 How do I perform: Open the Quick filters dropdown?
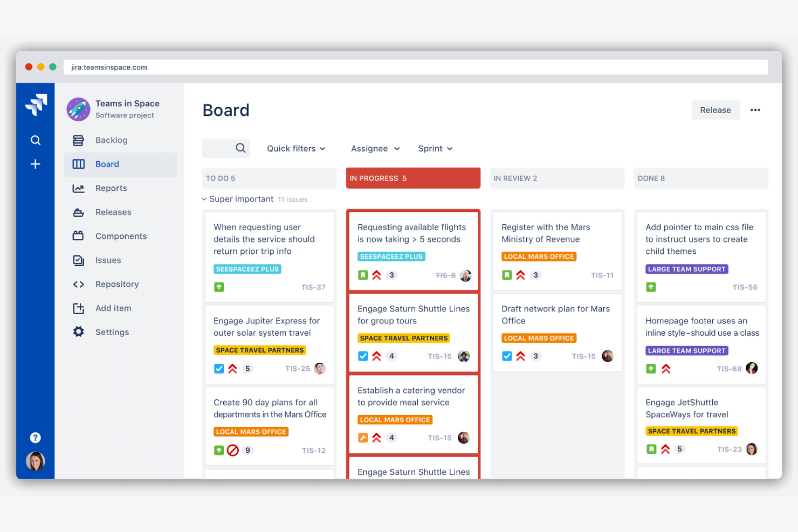pyautogui.click(x=295, y=148)
